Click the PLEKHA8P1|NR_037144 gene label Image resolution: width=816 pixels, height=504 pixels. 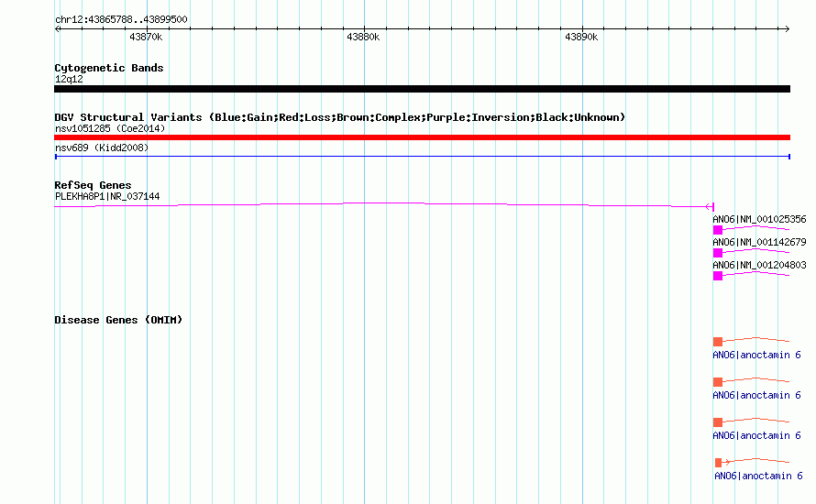tap(107, 197)
